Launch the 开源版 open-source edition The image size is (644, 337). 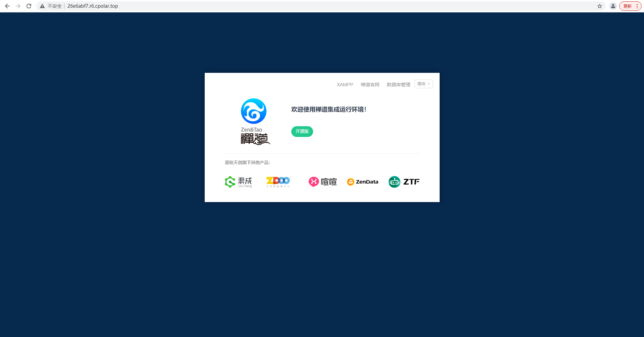(x=302, y=132)
